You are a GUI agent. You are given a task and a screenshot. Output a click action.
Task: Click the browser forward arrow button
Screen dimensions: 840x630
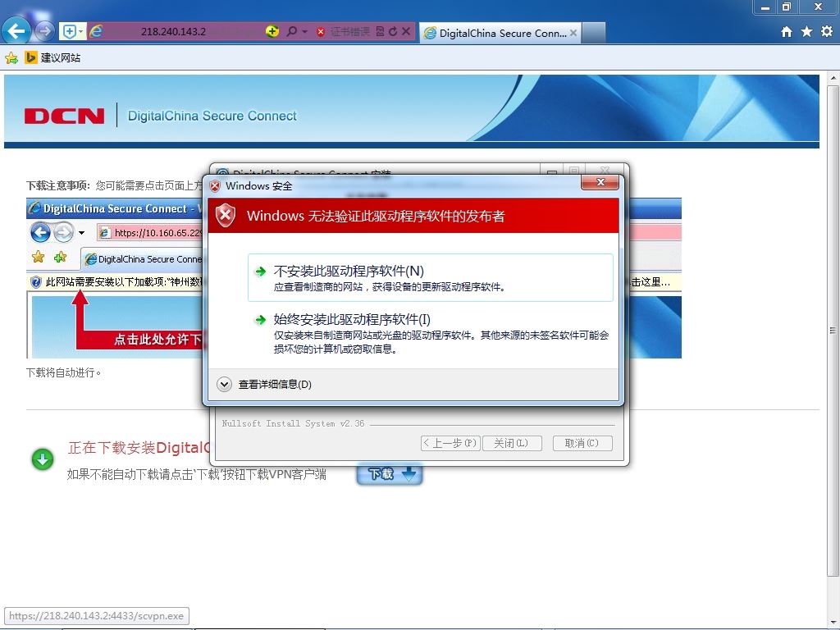click(45, 32)
